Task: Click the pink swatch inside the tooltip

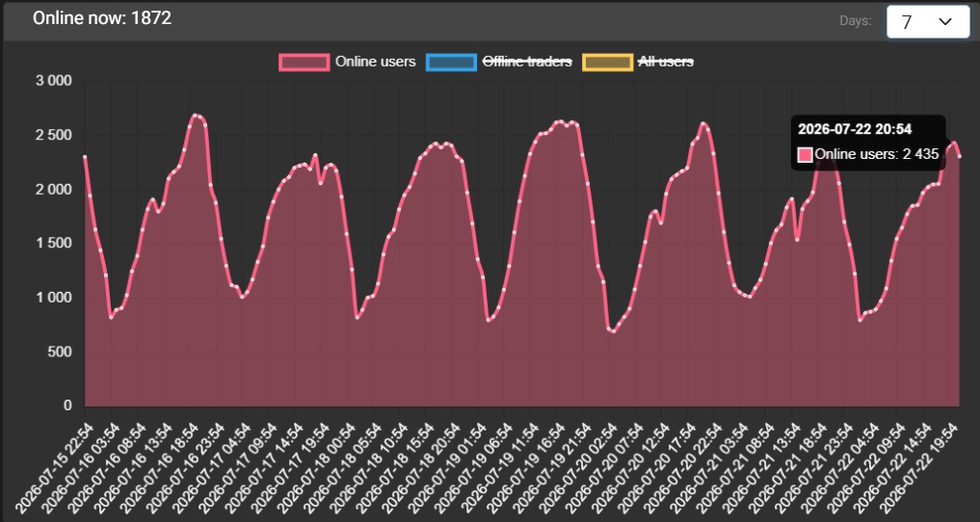Action: (x=805, y=154)
